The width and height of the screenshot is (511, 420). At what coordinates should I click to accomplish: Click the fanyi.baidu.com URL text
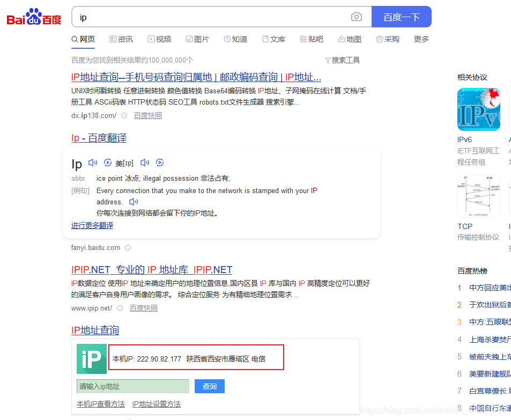(x=95, y=247)
